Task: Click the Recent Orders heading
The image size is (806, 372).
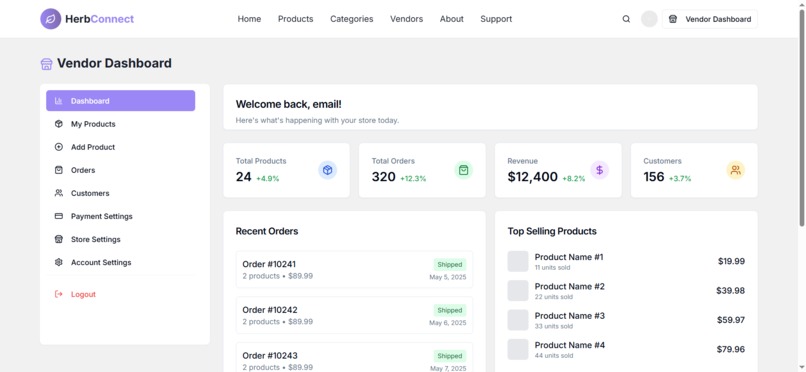Action: point(267,231)
